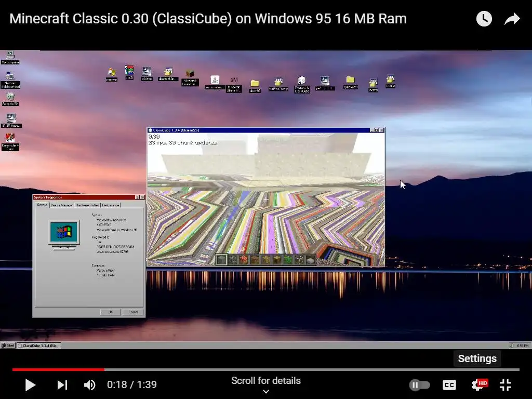The width and height of the screenshot is (532, 399).
Task: Open the c4demo desktop icon
Action: (147, 74)
